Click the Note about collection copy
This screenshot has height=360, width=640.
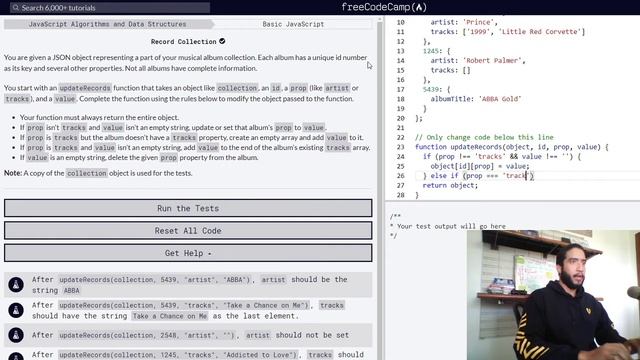(98, 173)
